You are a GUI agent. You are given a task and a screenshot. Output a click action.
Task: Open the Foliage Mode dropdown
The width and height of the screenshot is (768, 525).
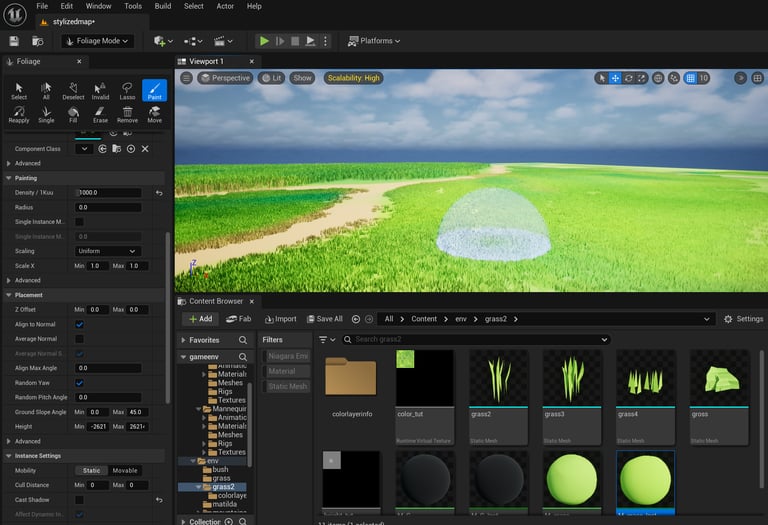[x=97, y=41]
